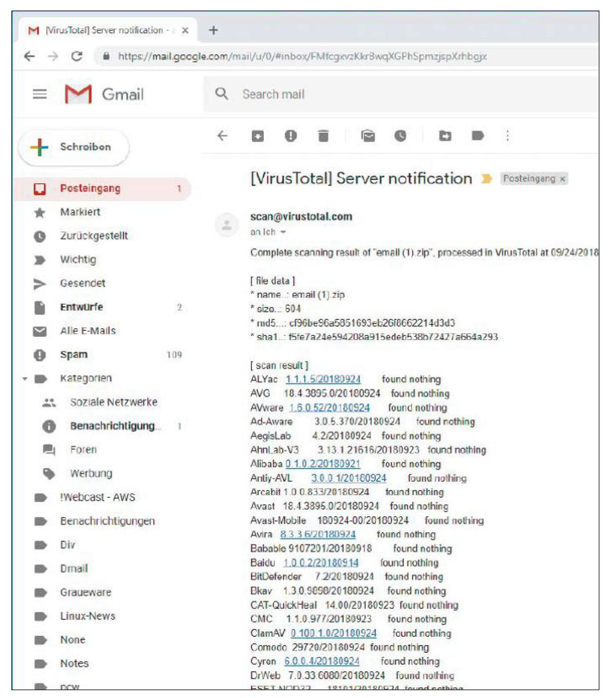Open the Zurückgestellt folder
Screen dimensions: 616x698
click(x=102, y=236)
